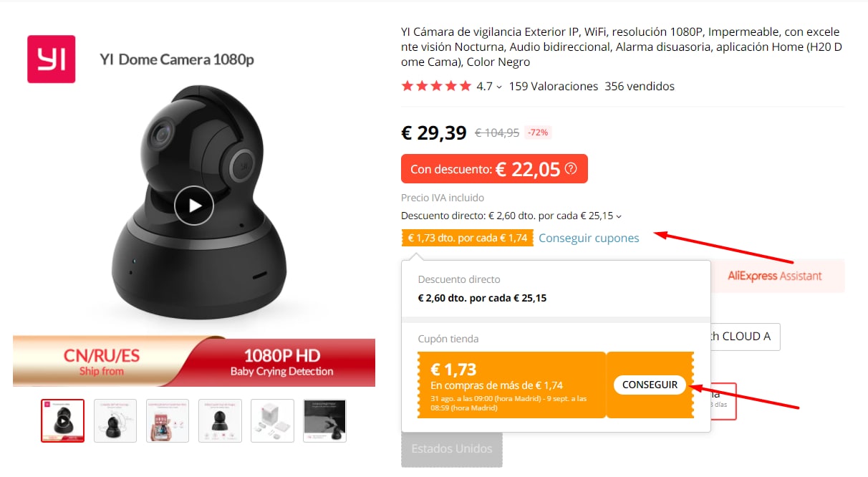868x477 pixels.
Task: Click the CONSEGUIR coupon button
Action: tap(650, 385)
